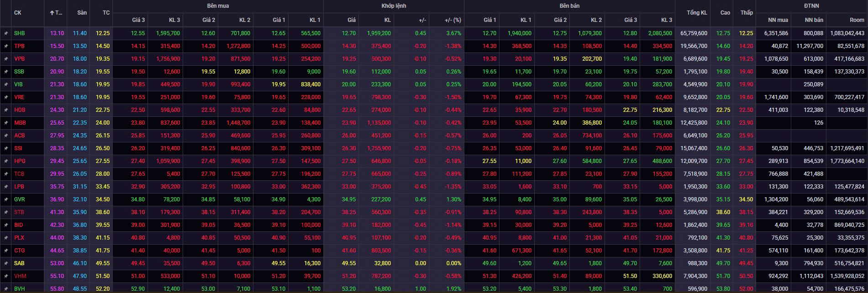
Task: Click the Bên bán group header
Action: pyautogui.click(x=569, y=6)
